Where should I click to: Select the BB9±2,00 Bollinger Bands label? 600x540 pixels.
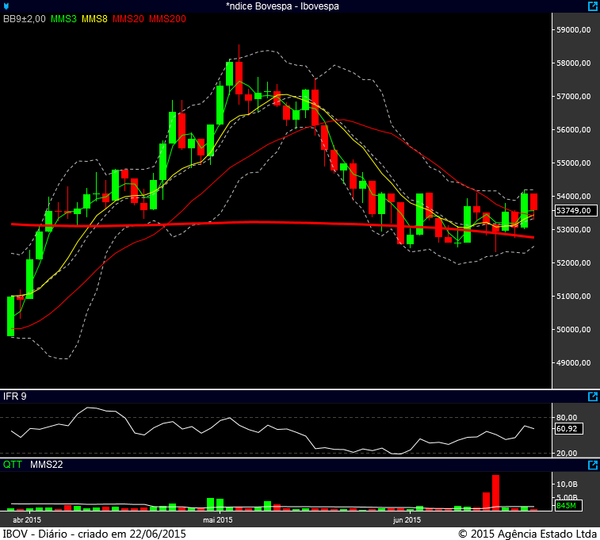(x=24, y=20)
